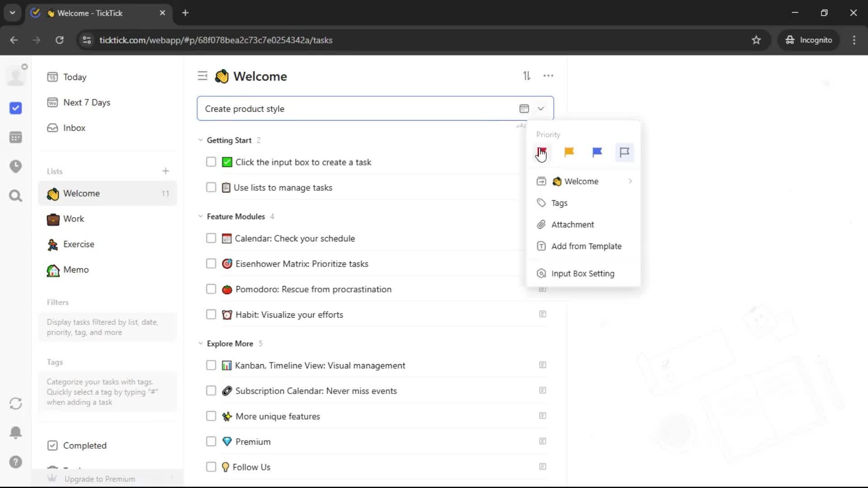
Task: Open the Calendar view in left rail
Action: (15, 137)
